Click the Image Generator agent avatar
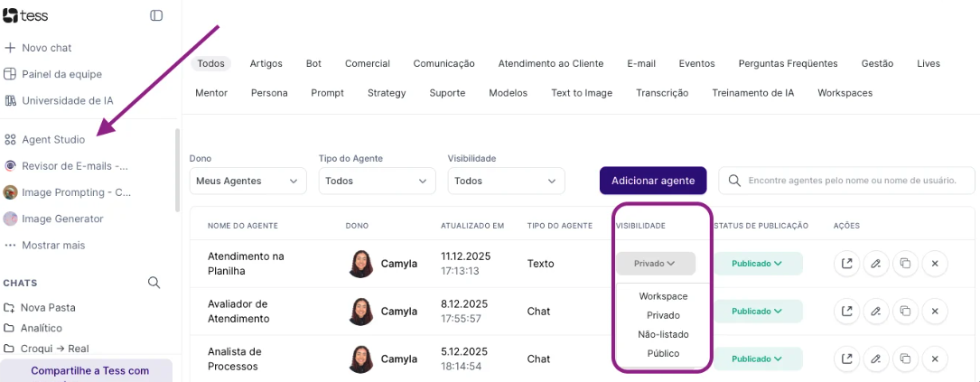The width and height of the screenshot is (980, 382). 10,219
